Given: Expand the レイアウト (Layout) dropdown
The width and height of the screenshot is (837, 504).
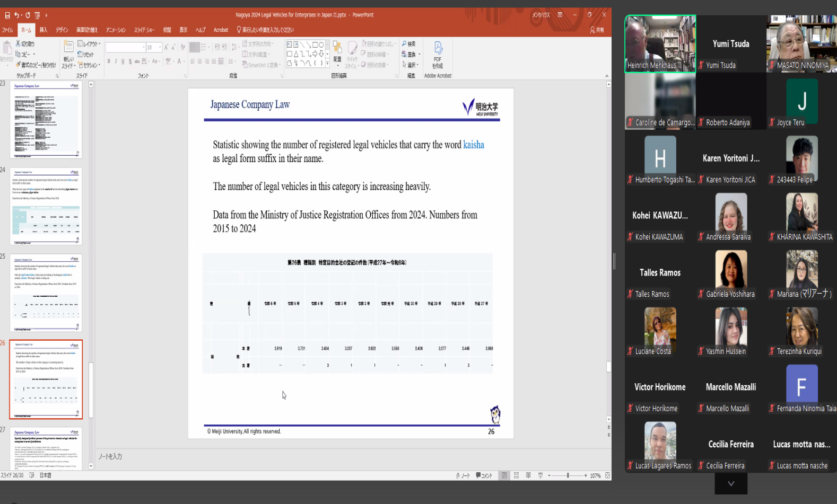Looking at the screenshot, I should click(89, 44).
